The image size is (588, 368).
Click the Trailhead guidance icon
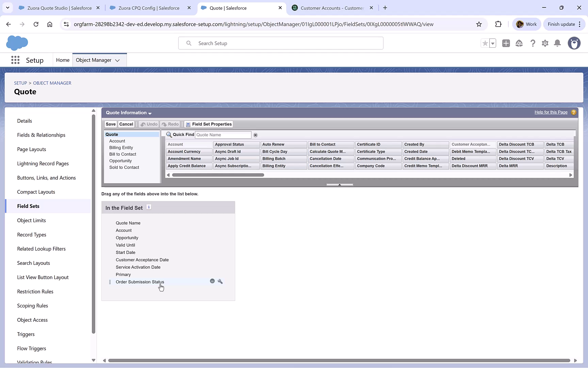(519, 43)
